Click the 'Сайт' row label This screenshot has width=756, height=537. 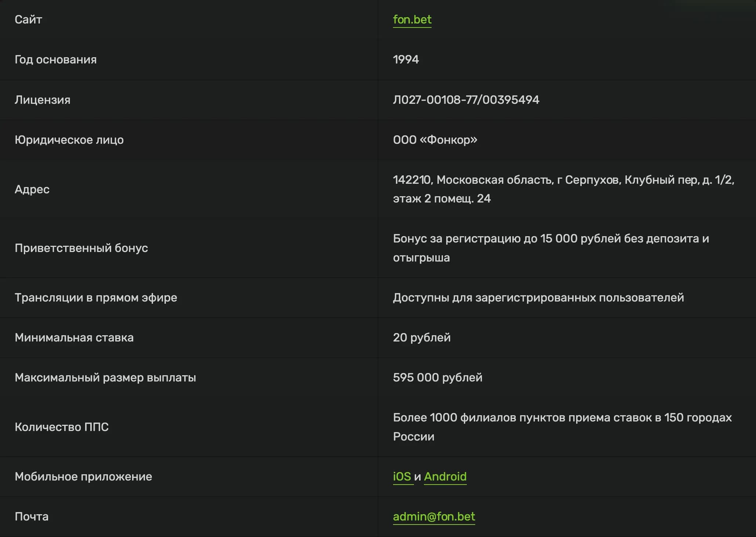click(x=28, y=19)
